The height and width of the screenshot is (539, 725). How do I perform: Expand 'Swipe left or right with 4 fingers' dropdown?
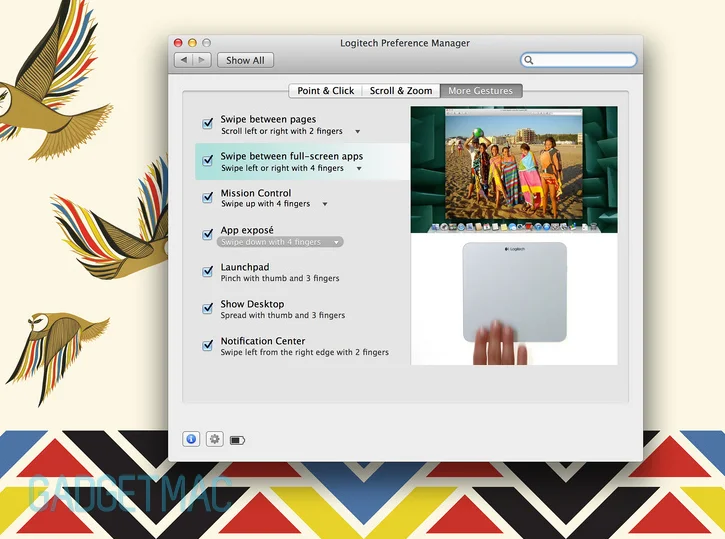[291, 168]
